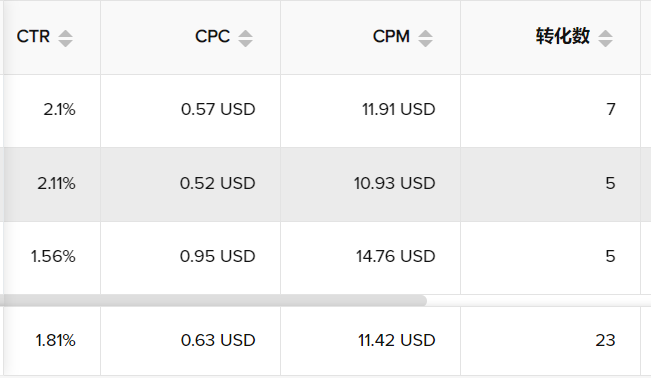Select the 0.57 USD CPC cell
Image resolution: width=651 pixels, height=378 pixels.
tap(190, 111)
